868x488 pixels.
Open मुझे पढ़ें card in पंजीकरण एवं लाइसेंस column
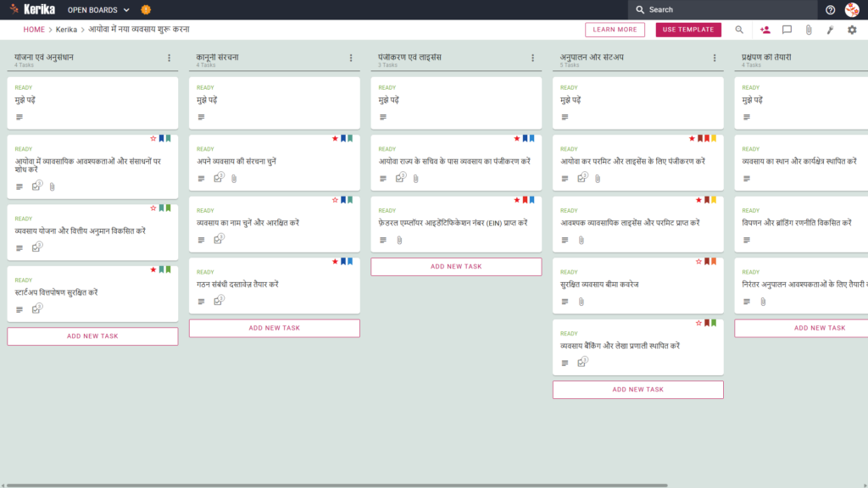point(456,103)
